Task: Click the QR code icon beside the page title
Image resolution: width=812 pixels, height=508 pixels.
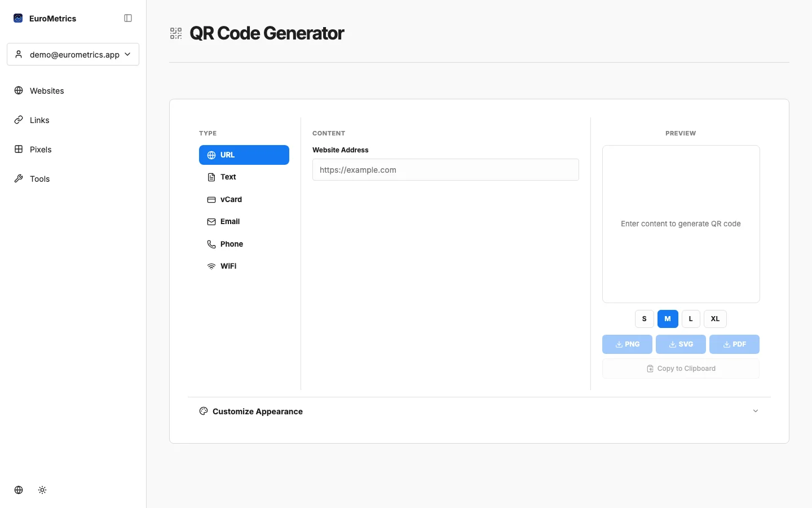Action: (x=176, y=33)
